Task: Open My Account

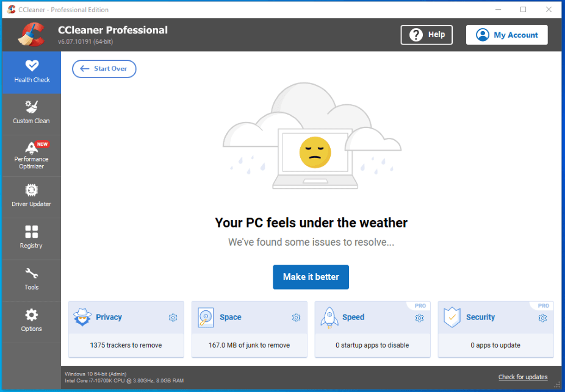Action: [x=506, y=35]
